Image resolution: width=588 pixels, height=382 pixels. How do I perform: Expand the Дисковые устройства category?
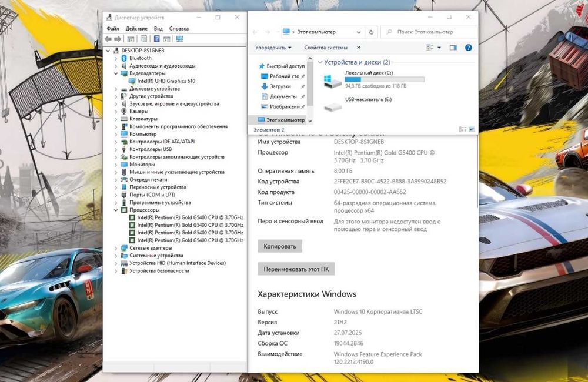click(x=116, y=89)
